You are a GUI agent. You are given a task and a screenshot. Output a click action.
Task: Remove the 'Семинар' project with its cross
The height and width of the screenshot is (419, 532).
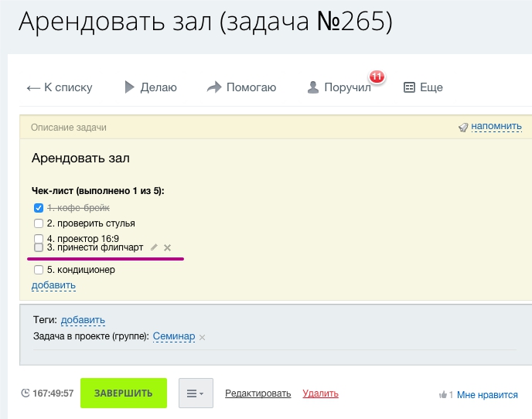(203, 337)
